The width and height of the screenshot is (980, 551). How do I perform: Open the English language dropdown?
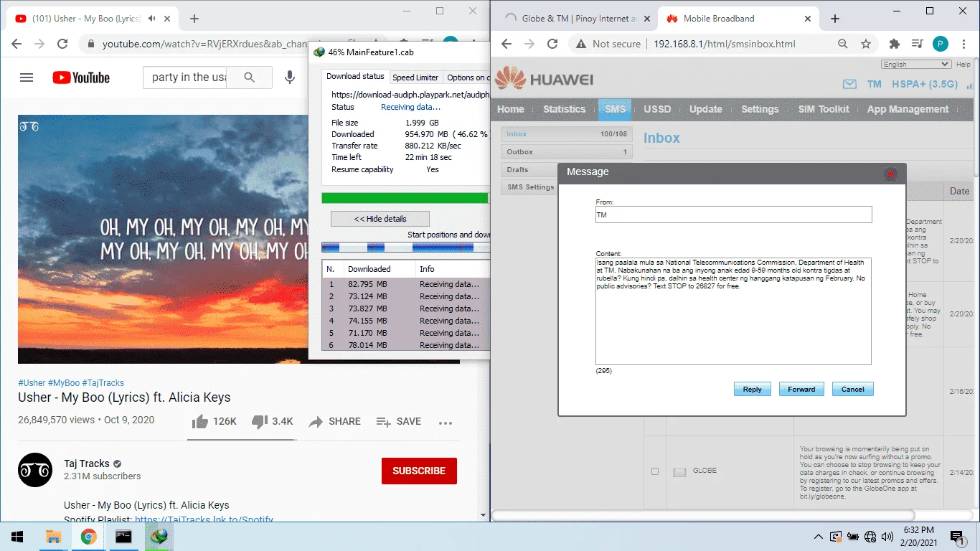pos(916,64)
